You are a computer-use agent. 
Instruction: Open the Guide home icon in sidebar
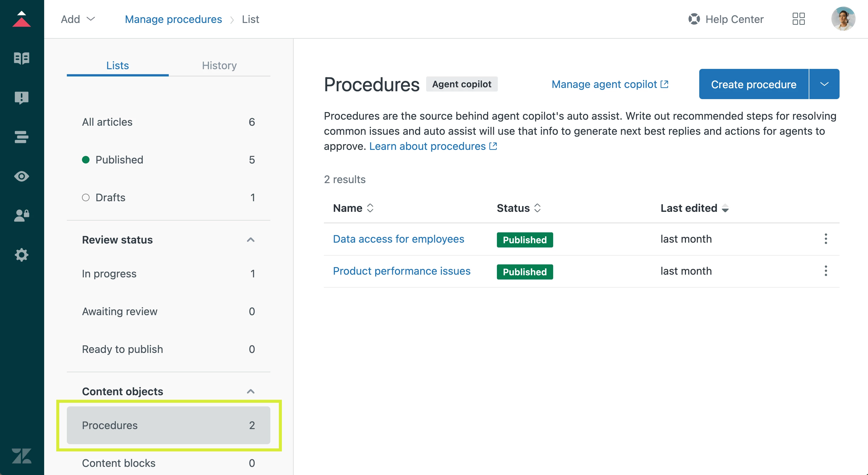tap(21, 19)
